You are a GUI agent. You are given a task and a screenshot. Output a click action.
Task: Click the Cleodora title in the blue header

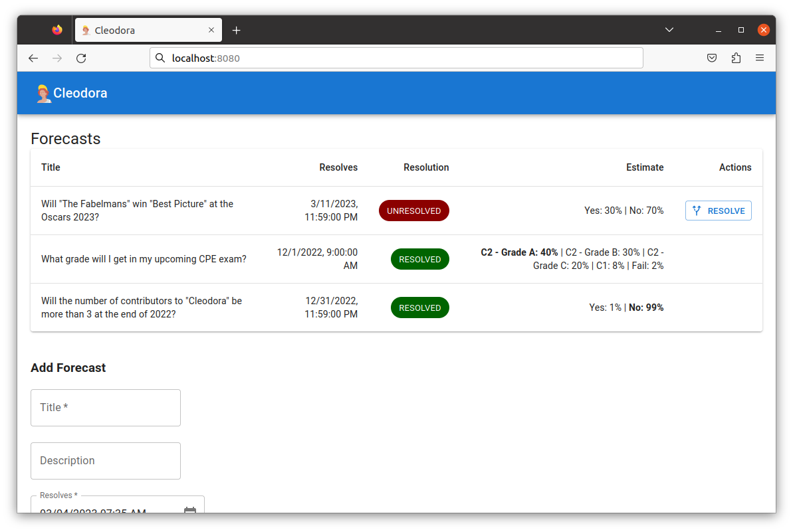click(x=80, y=93)
